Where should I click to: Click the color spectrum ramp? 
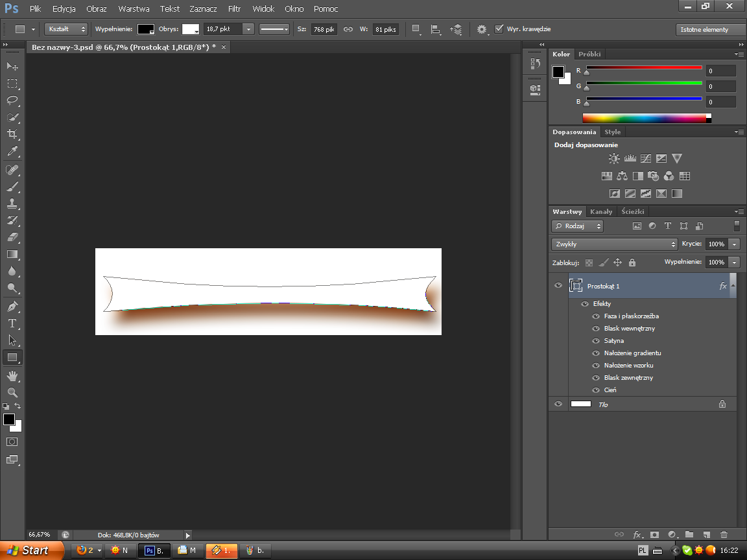coord(646,118)
